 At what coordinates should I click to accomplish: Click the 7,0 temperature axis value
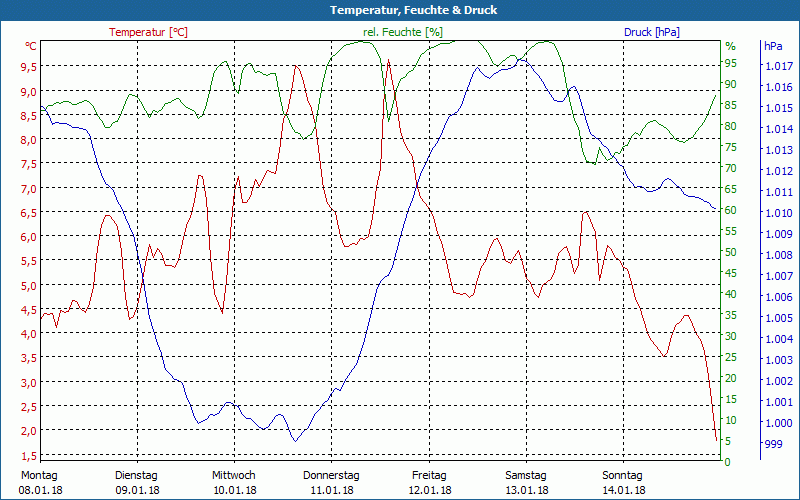pos(29,188)
